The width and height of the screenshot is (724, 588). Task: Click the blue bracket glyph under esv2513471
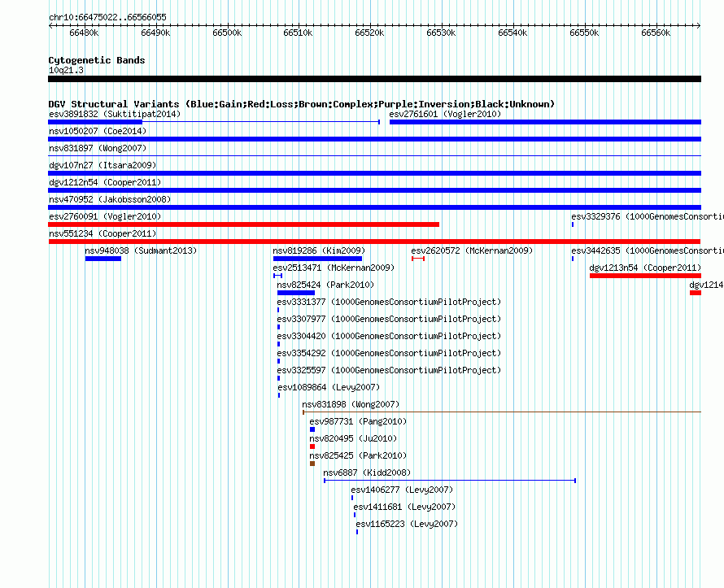point(277,276)
